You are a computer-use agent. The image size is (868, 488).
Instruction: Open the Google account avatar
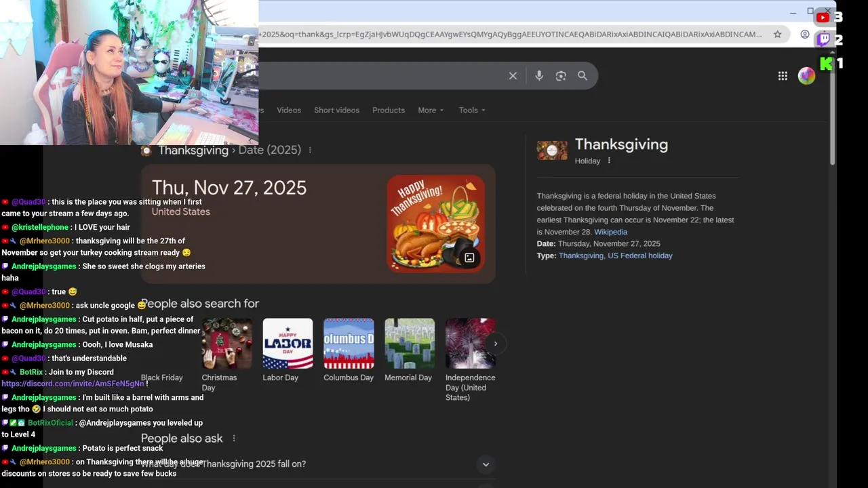806,76
